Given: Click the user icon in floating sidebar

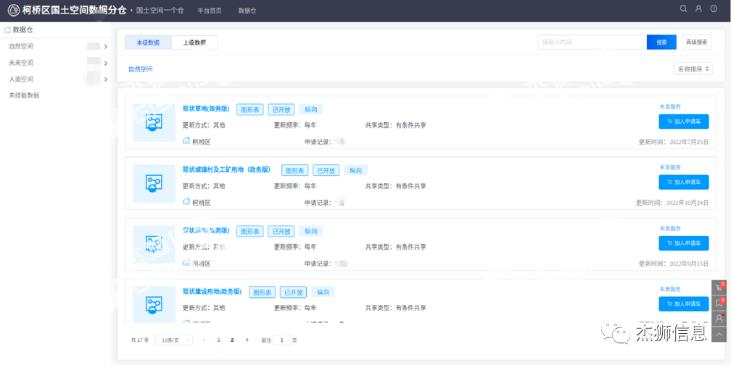Looking at the screenshot, I should (719, 318).
